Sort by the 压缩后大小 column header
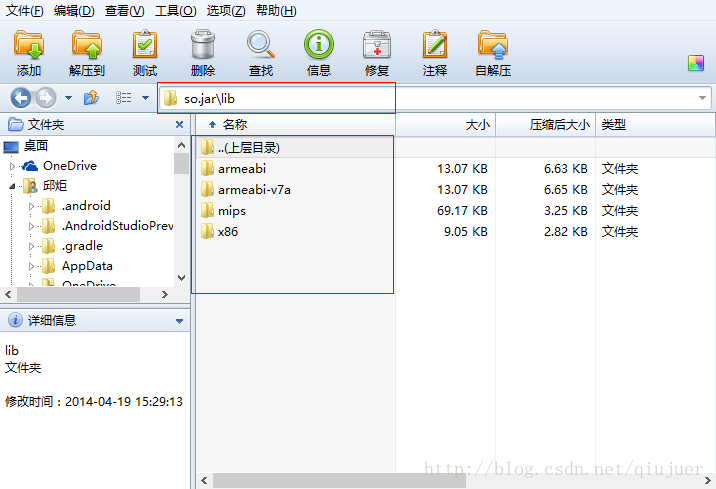Viewport: 716px width, 489px height. point(546,125)
